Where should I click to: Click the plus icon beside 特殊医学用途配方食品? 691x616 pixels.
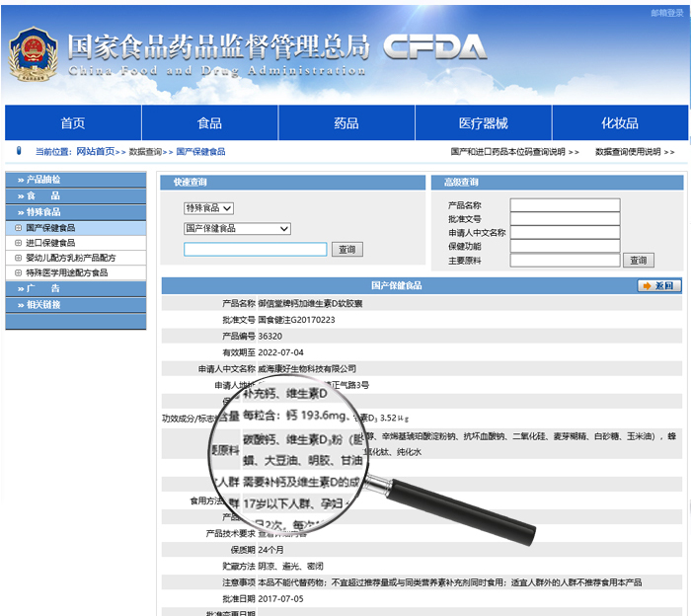pos(18,272)
